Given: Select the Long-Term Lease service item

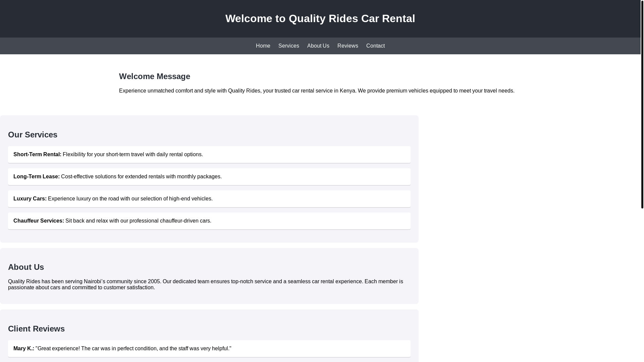Looking at the screenshot, I should coord(209,177).
